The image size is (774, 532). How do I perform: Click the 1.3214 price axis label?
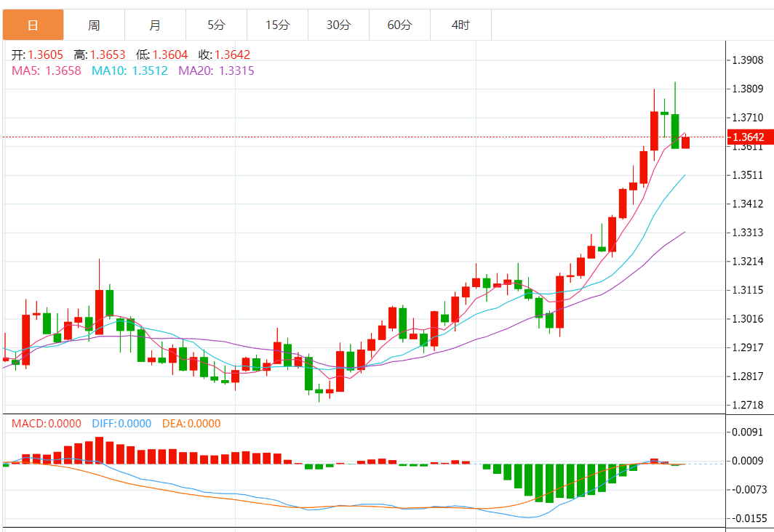(747, 262)
